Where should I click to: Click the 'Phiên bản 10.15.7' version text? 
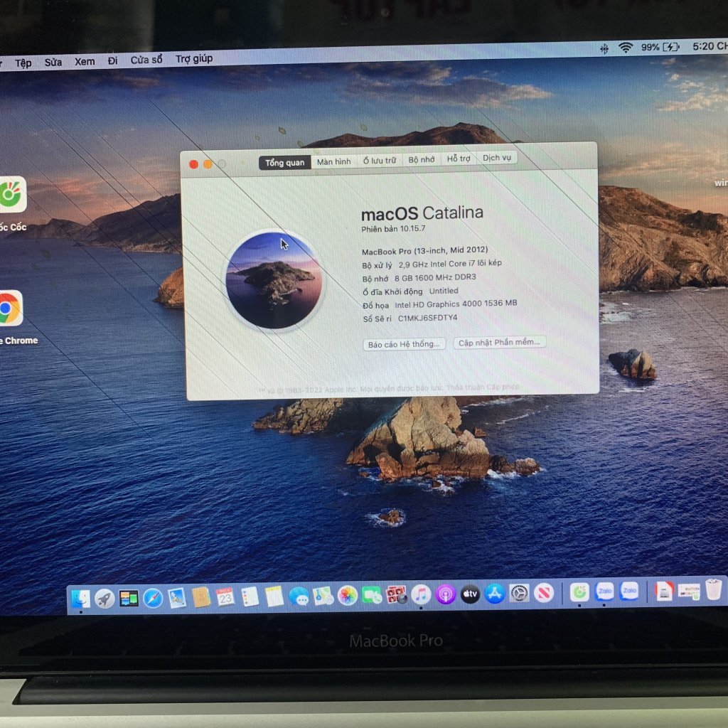tap(393, 228)
